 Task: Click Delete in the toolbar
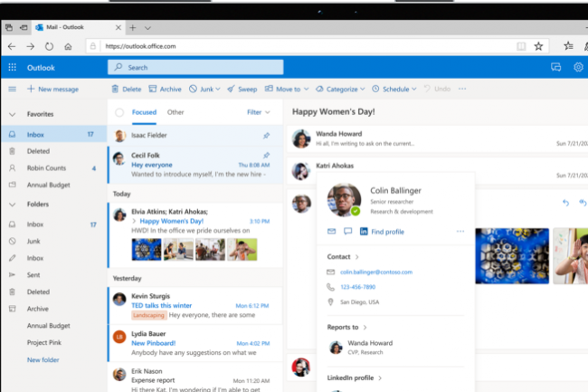127,89
